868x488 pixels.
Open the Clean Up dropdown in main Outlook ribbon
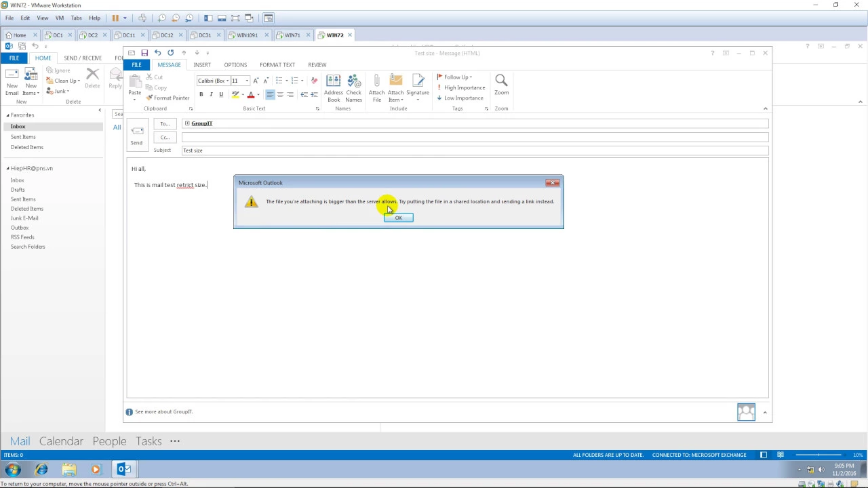pos(63,81)
